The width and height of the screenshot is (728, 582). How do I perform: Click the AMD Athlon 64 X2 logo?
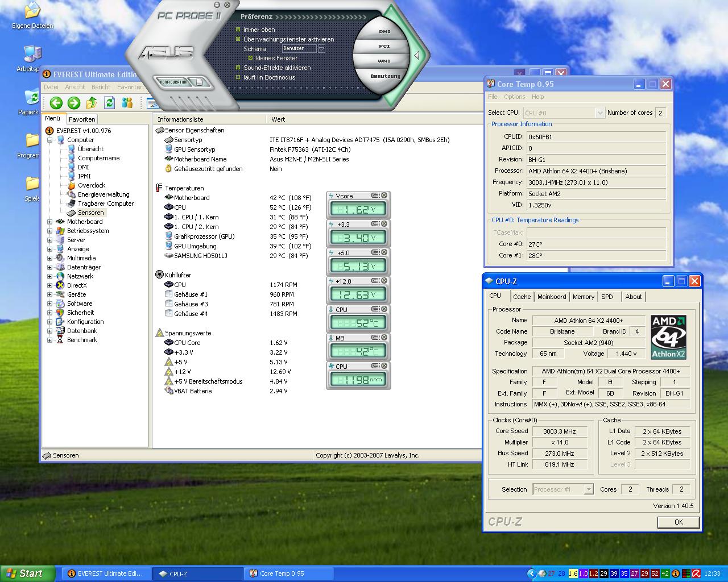coord(668,337)
